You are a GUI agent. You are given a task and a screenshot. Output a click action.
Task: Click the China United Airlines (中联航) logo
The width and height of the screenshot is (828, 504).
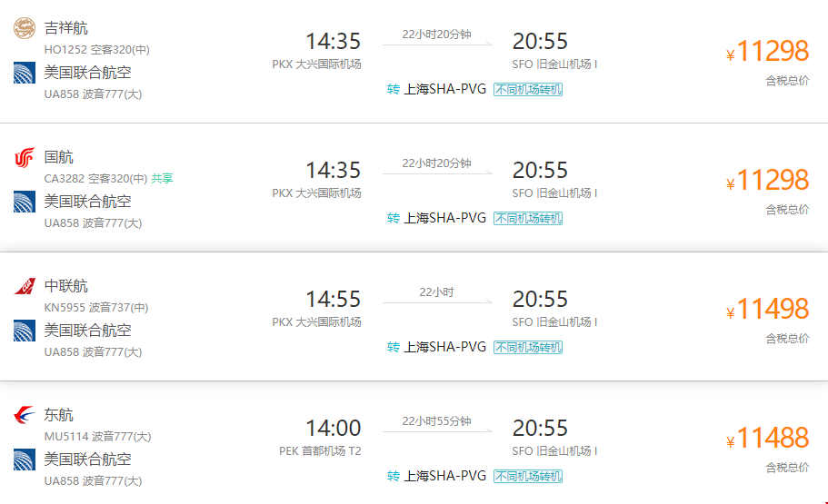pos(25,286)
